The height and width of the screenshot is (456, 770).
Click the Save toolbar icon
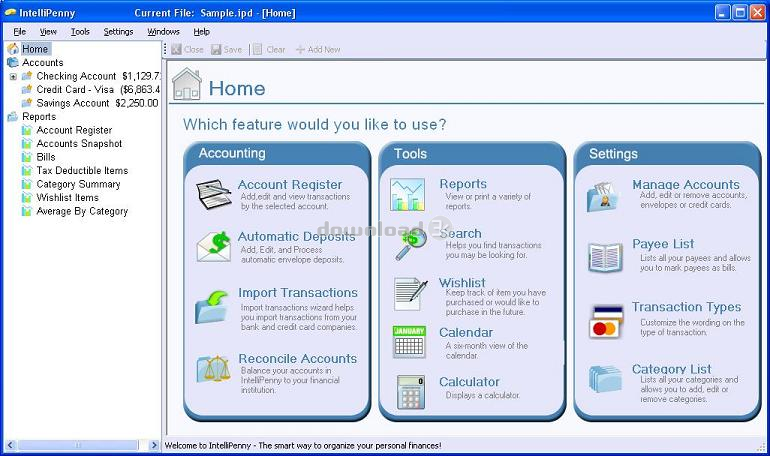tap(216, 49)
